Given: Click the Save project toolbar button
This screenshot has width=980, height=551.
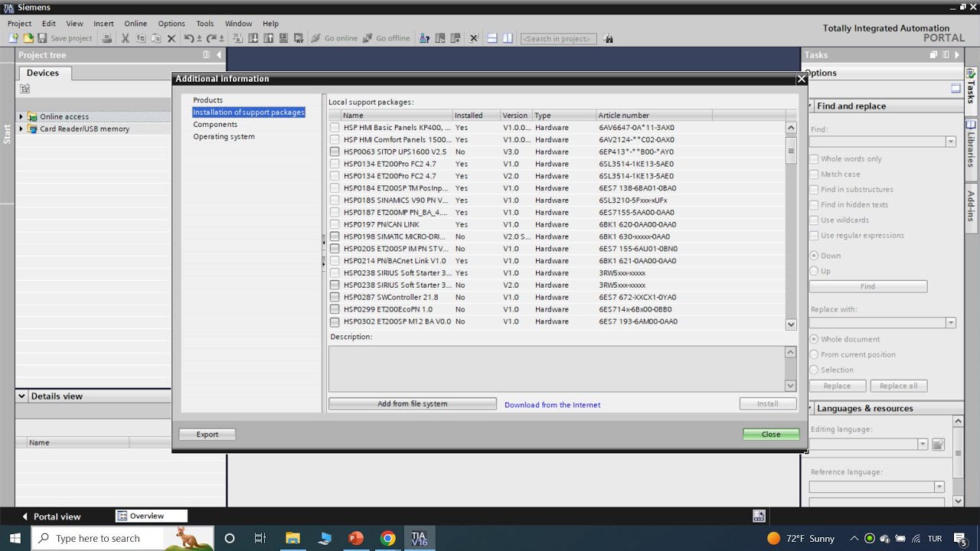Looking at the screenshot, I should tap(65, 38).
